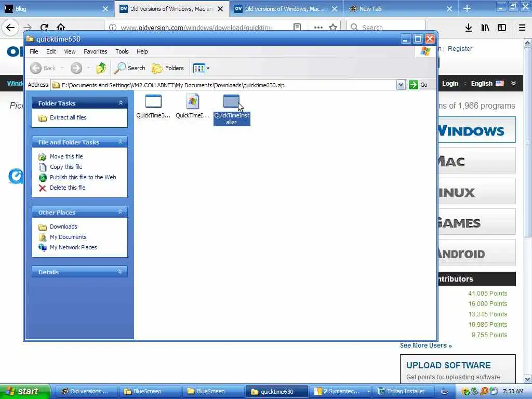The width and height of the screenshot is (532, 399).
Task: Click the taskbar clock showing 7:53 AM
Action: pos(513,392)
